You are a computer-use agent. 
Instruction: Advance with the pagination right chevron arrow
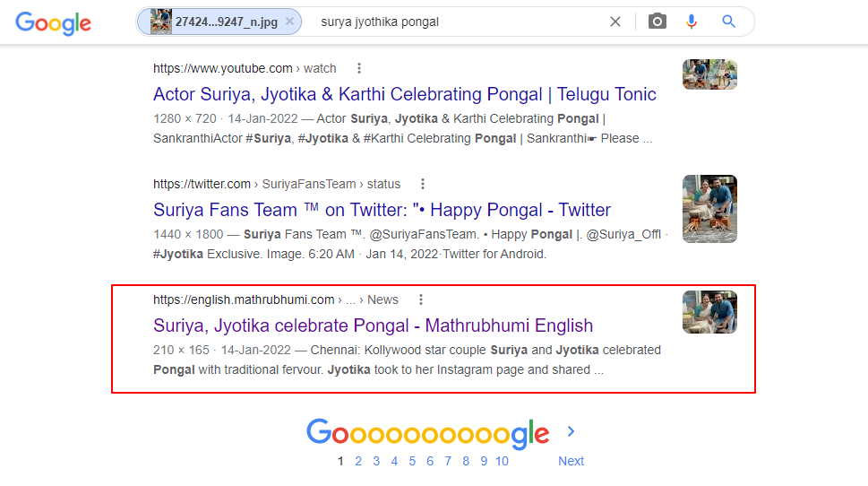click(x=572, y=431)
